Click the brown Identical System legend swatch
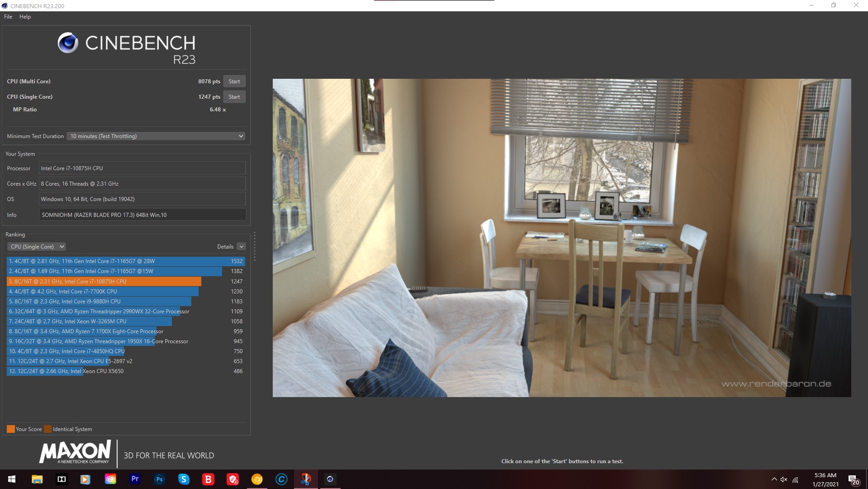 (47, 429)
